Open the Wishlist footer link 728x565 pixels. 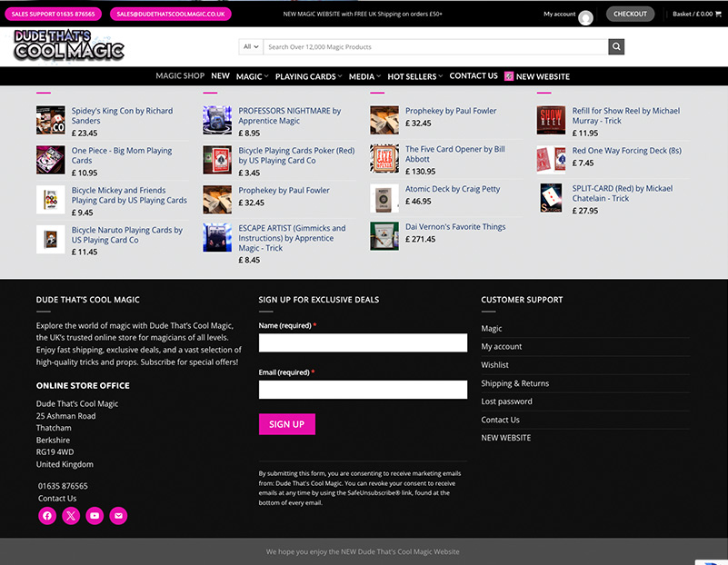494,365
